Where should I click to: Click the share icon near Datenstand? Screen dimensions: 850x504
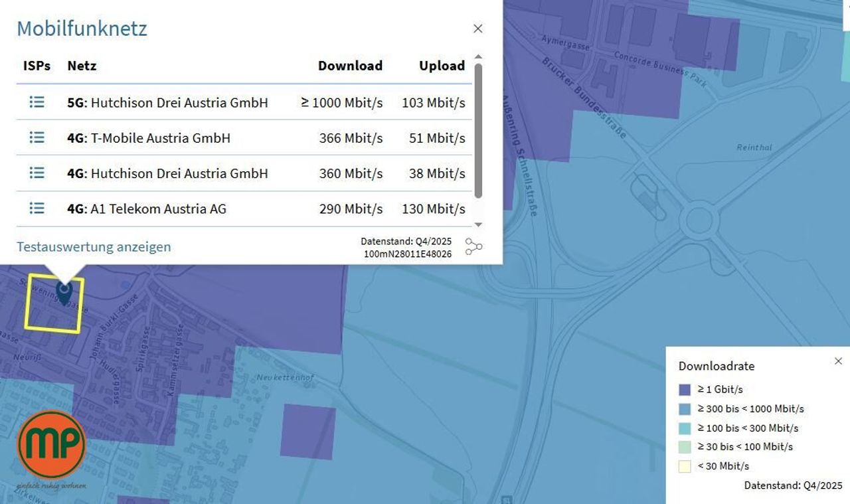473,247
